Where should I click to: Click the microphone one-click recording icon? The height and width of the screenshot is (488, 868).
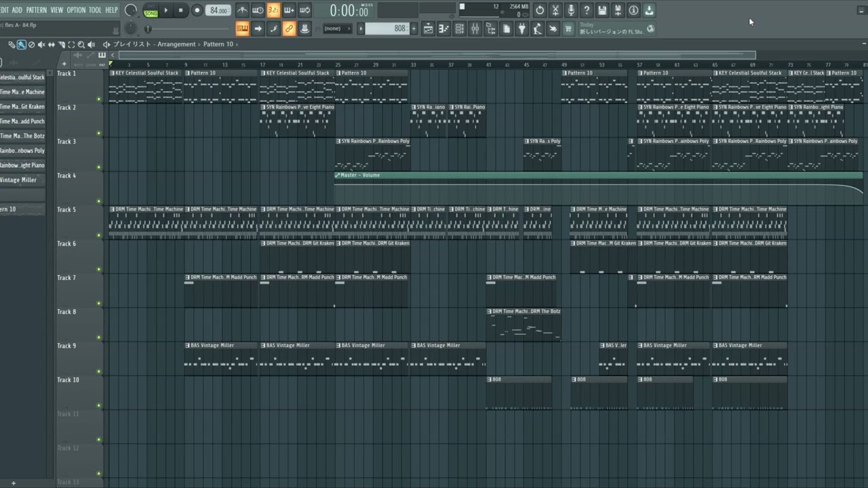pyautogui.click(x=571, y=10)
